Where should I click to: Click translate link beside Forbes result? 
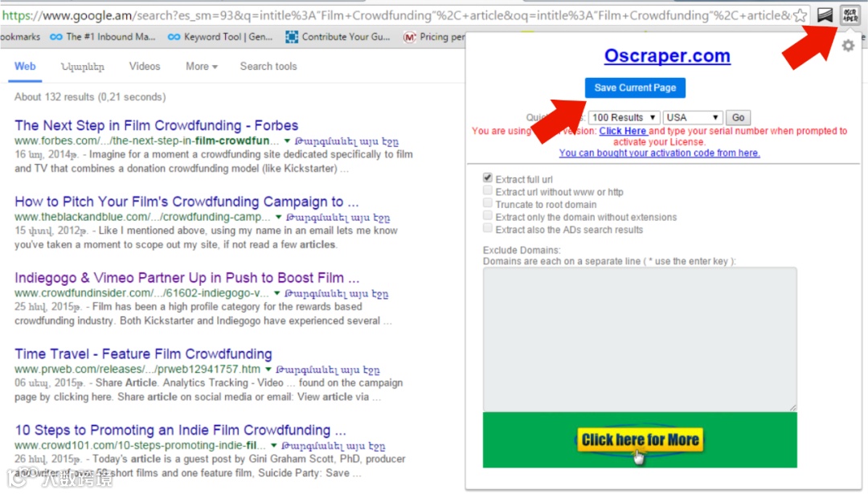pyautogui.click(x=346, y=141)
